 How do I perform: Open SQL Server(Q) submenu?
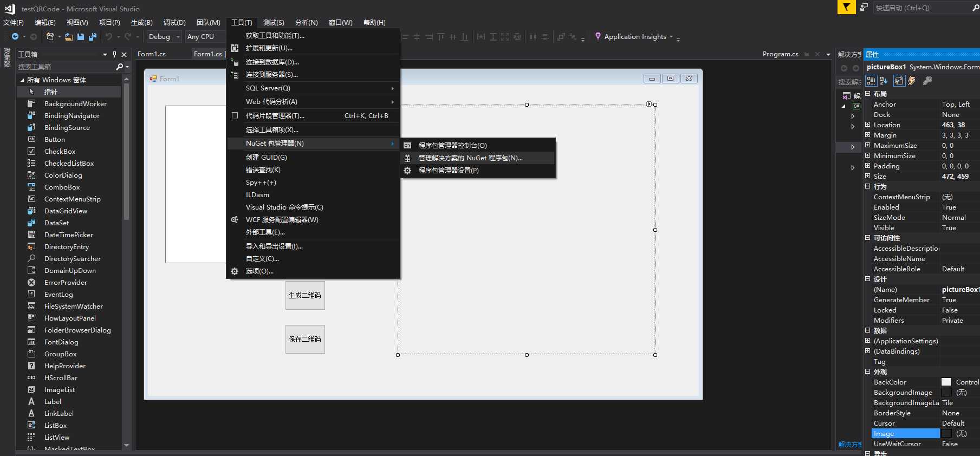(313, 88)
